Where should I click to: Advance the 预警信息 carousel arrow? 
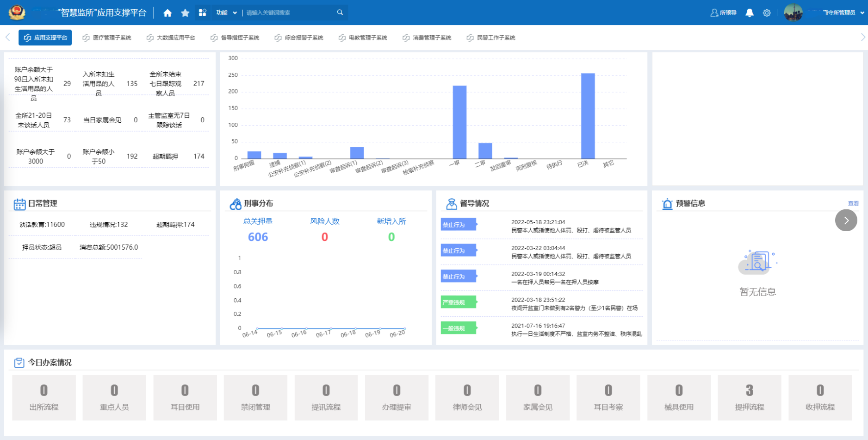[846, 220]
